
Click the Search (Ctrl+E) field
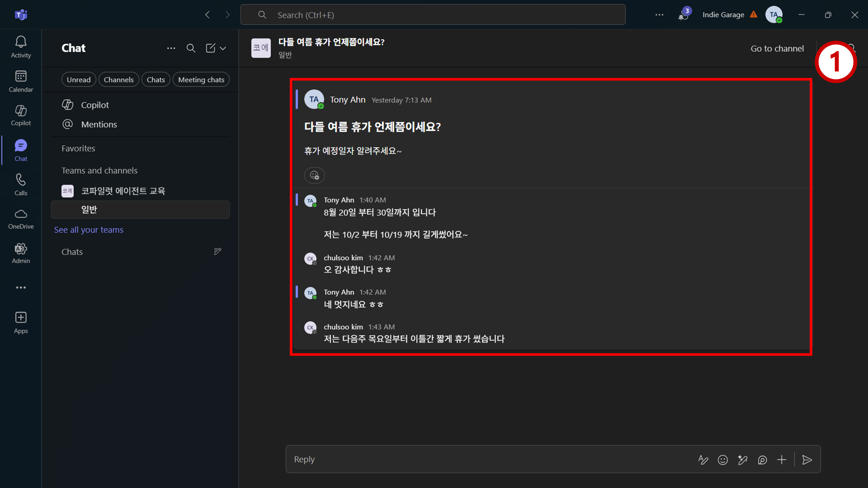[433, 15]
